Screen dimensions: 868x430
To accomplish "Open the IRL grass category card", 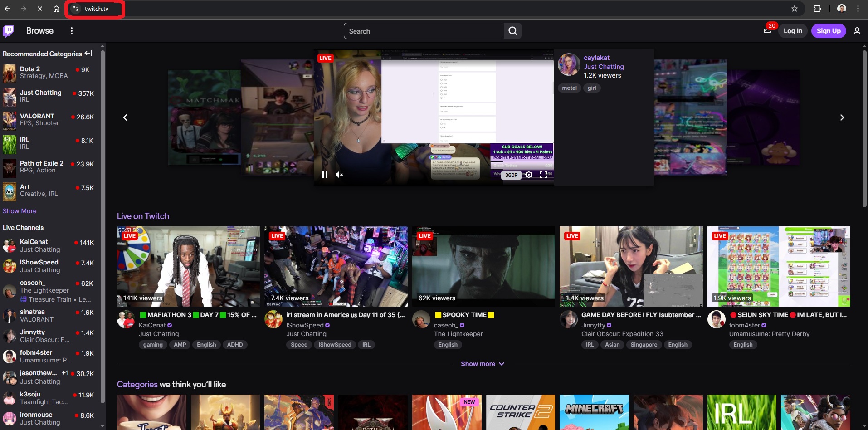I will (741, 412).
